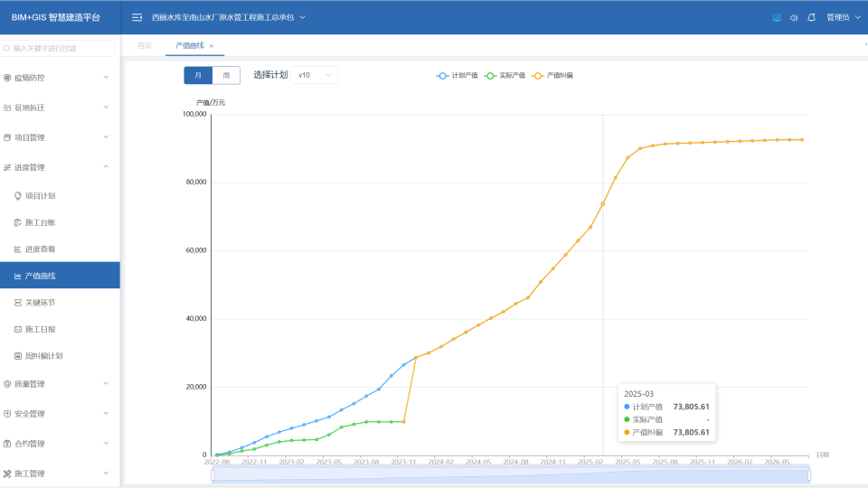Collapse sidebar with the hamburger menu icon
This screenshot has height=488, width=868.
pyautogui.click(x=137, y=17)
